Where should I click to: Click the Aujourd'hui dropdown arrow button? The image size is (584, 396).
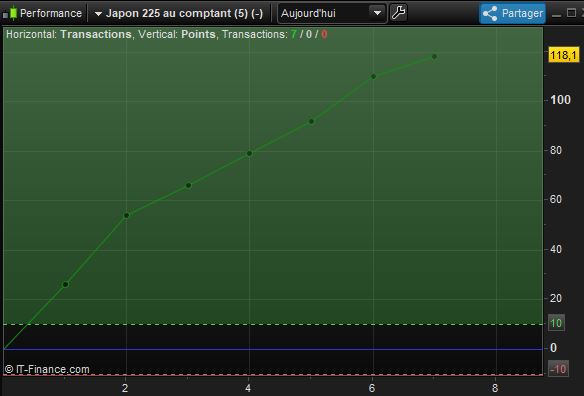pos(377,13)
